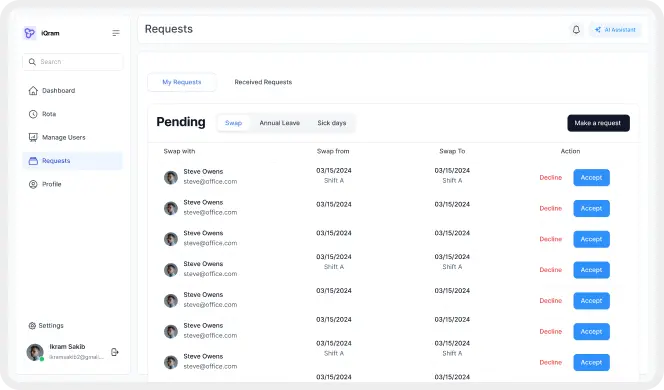Decline the second Steve Owens swap request
This screenshot has height=390, width=664.
point(551,208)
